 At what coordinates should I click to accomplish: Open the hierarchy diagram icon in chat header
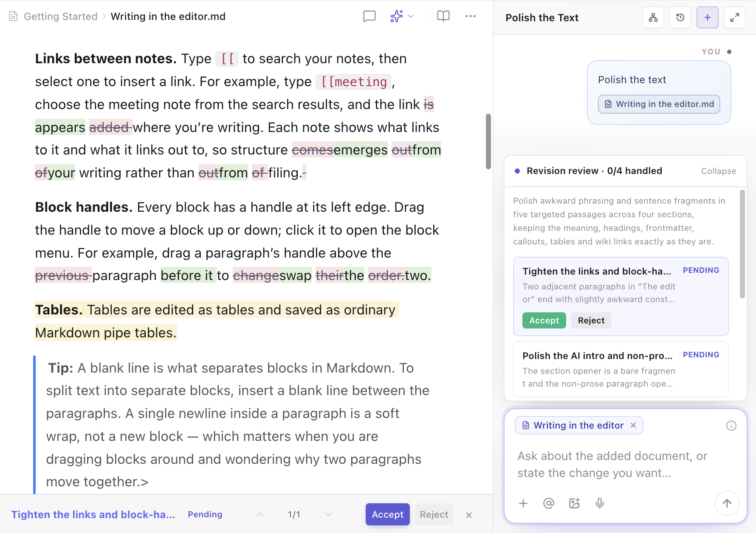[x=653, y=17]
